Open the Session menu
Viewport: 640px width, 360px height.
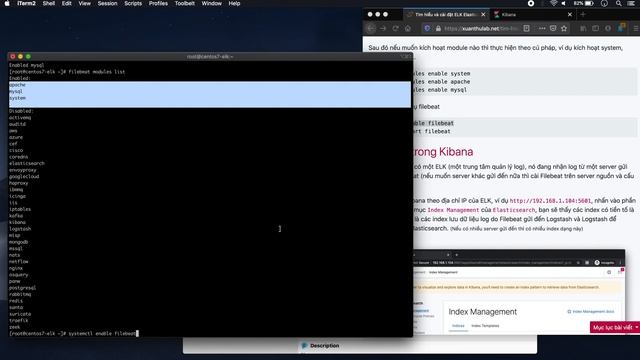[x=107, y=3]
